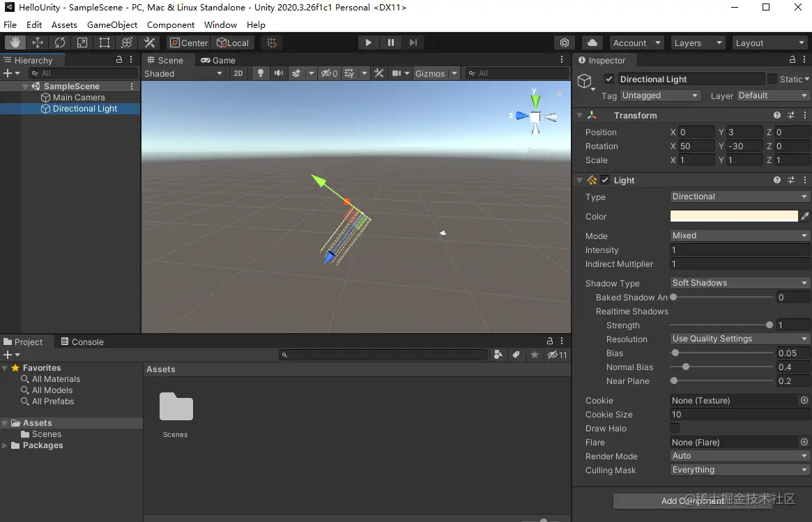
Task: Toggle scene audio speaker icon
Action: [x=278, y=73]
